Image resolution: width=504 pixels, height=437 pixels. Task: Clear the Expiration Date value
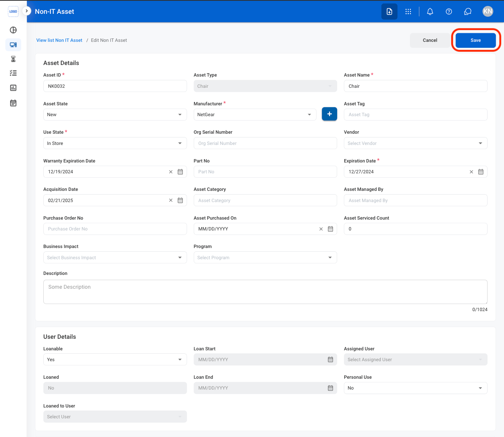click(472, 172)
